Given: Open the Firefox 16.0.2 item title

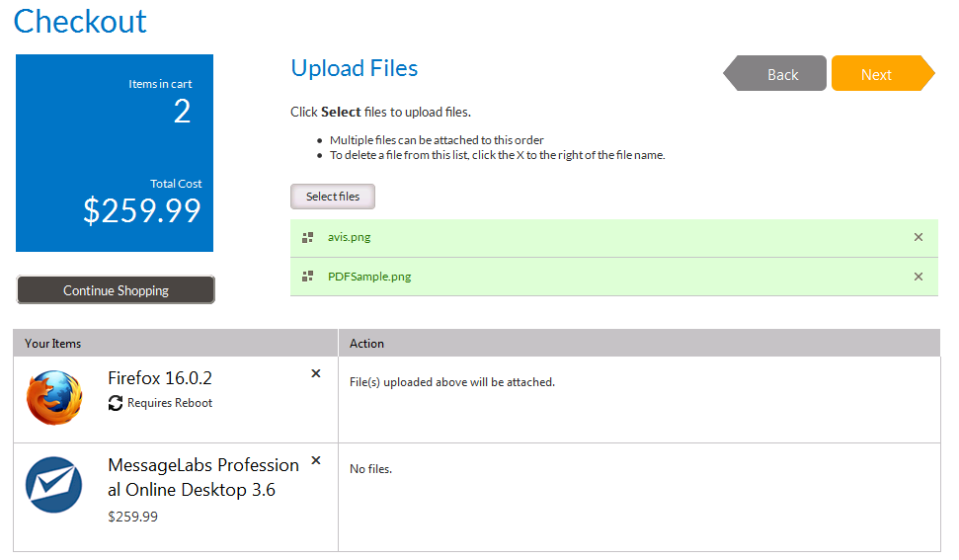Looking at the screenshot, I should [160, 378].
